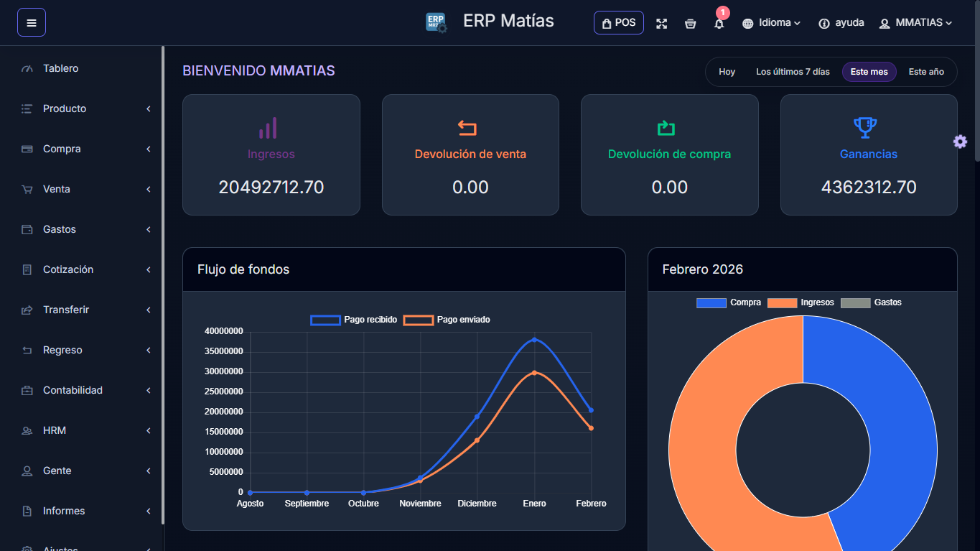Viewport: 980px width, 551px height.
Task: Open the sidebar hamburger menu
Action: pos(31,22)
